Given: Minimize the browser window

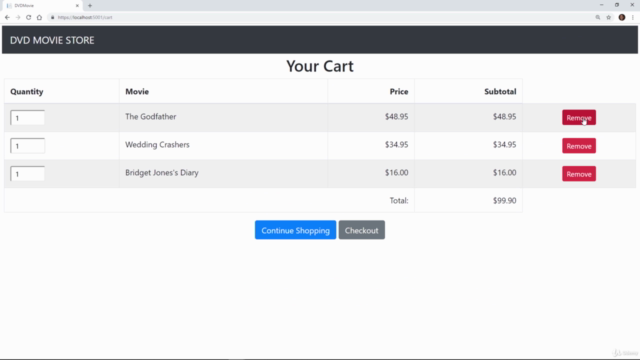Looking at the screenshot, I should [601, 5].
